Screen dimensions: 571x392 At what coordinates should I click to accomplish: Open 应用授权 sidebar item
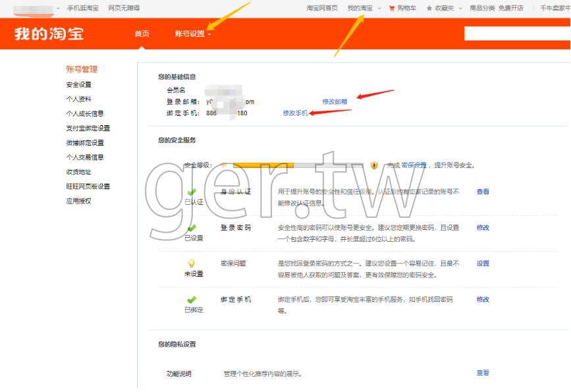coord(78,201)
